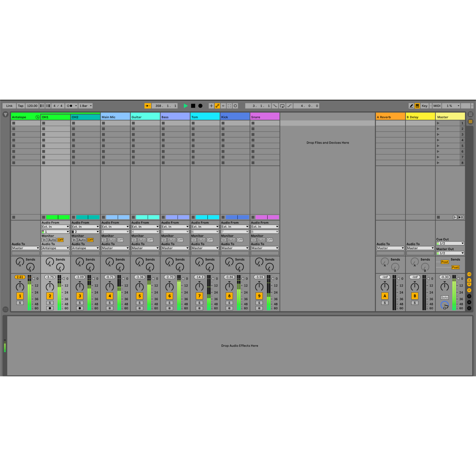Viewport: 476px width, 476px height.
Task: Click the Key map mode button
Action: click(x=424, y=106)
